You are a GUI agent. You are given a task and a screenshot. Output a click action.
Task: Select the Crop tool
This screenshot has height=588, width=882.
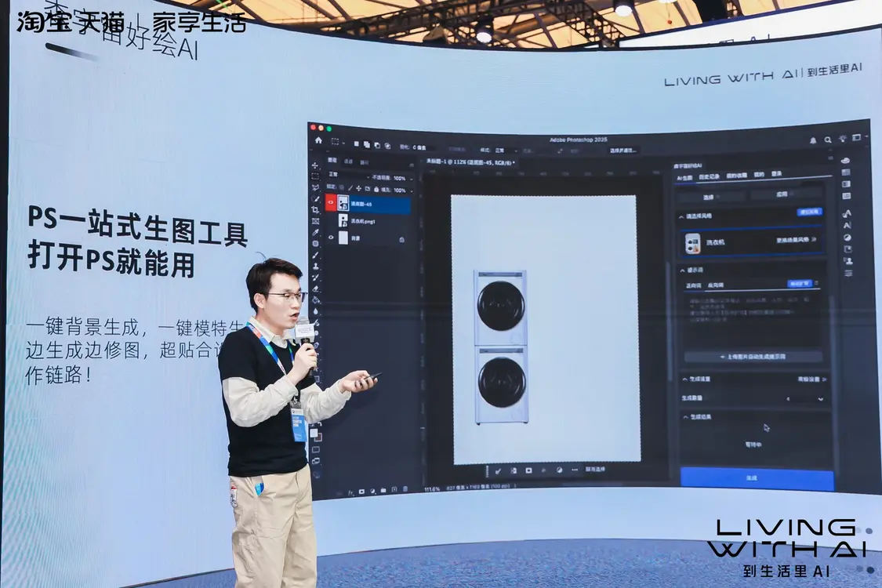[x=315, y=210]
